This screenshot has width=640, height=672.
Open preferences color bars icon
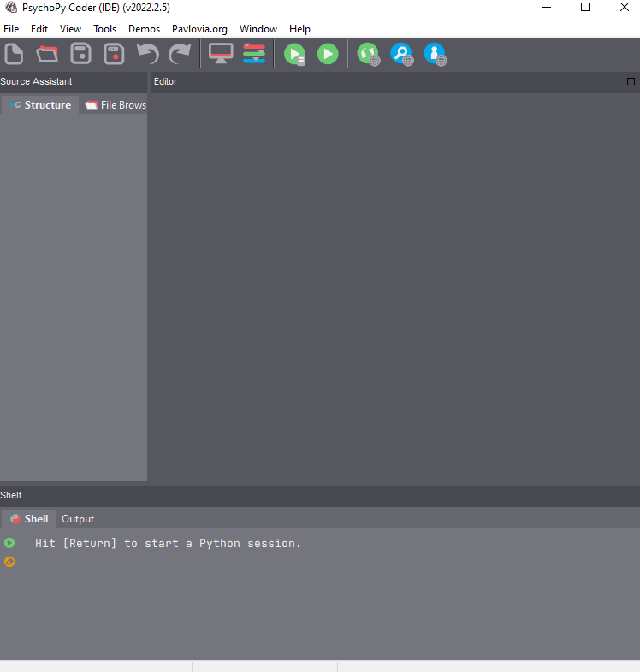click(254, 54)
